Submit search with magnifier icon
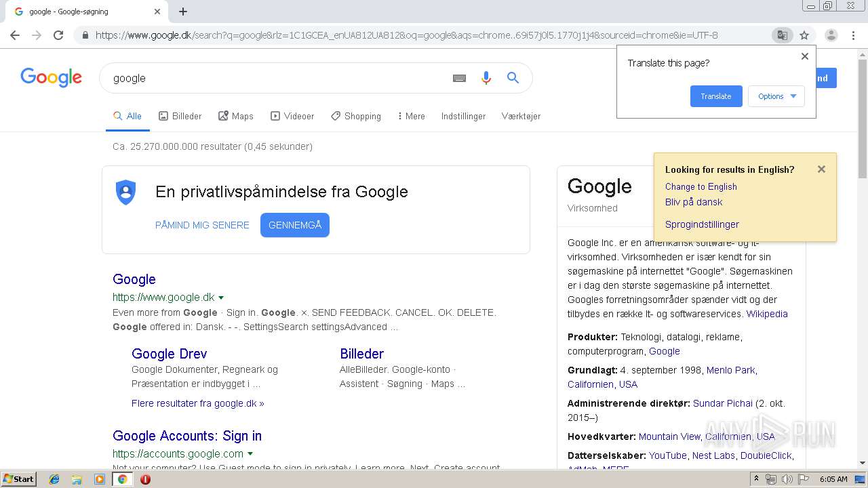This screenshot has width=868, height=488. coord(513,78)
